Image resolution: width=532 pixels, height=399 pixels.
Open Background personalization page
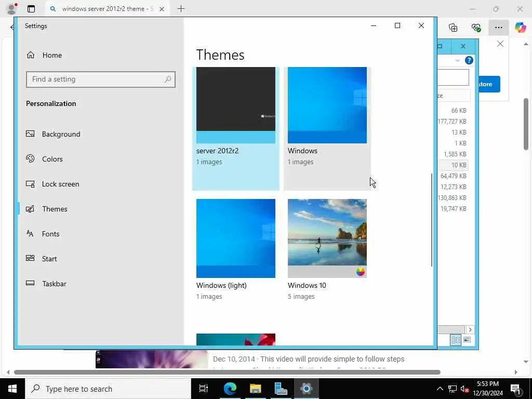[54, 134]
